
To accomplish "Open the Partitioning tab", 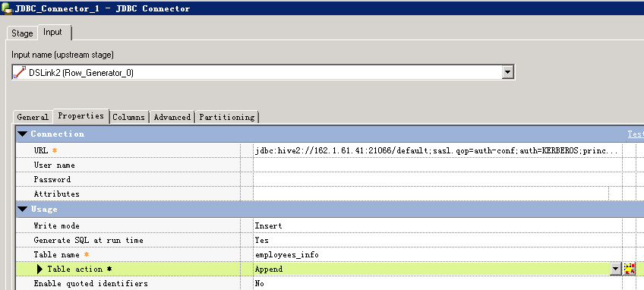I will point(227,117).
